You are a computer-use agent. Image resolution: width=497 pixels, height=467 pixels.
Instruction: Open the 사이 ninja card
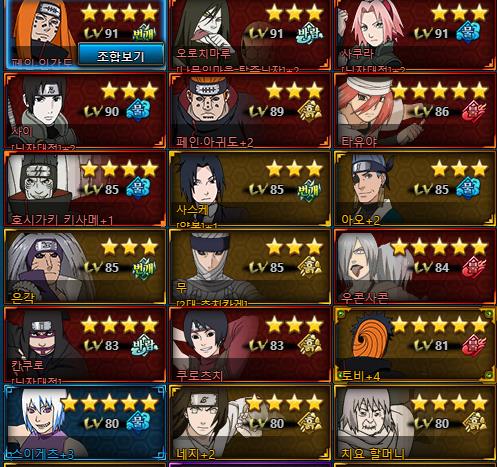[x=85, y=111]
